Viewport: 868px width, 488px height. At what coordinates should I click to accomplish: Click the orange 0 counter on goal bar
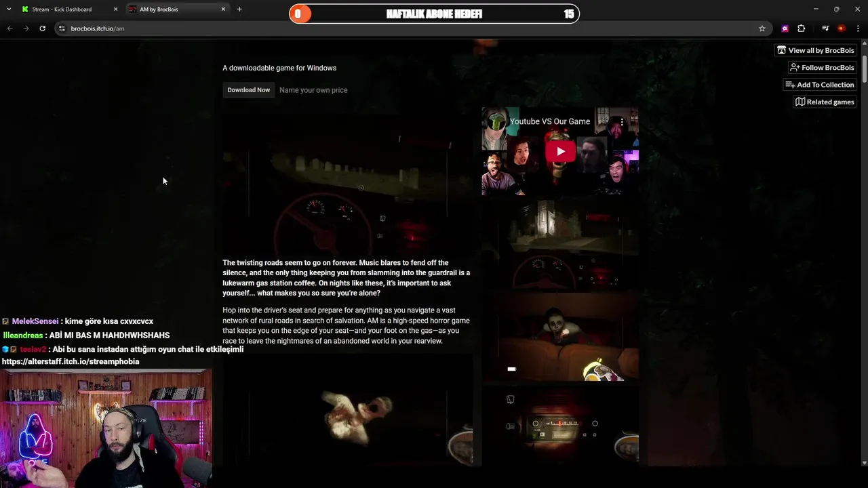point(298,14)
